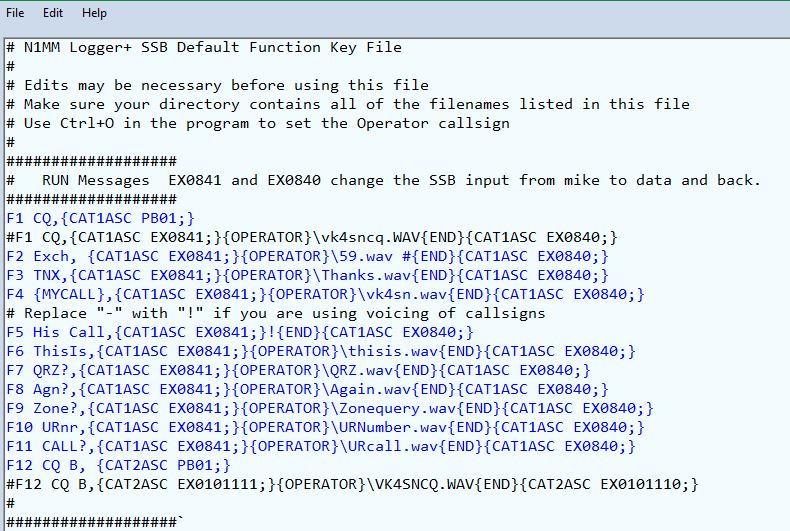The height and width of the screenshot is (531, 790).
Task: Place cursor in the 'F1 CQ,{CAT1ASC PB01;}' line
Action: pos(100,218)
